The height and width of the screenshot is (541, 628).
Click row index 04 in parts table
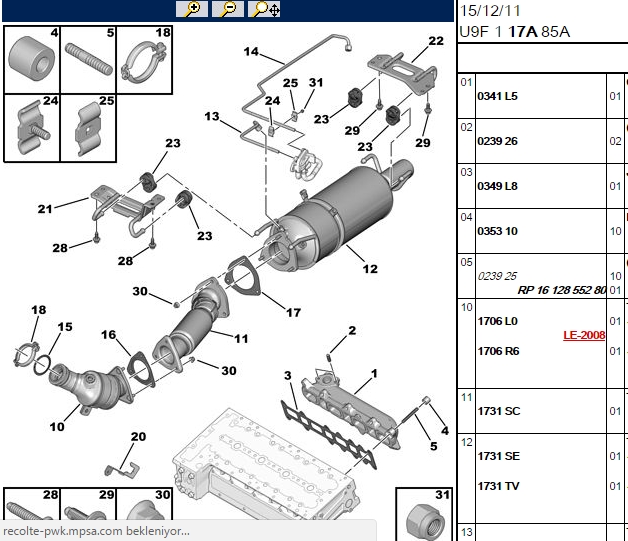tap(466, 217)
